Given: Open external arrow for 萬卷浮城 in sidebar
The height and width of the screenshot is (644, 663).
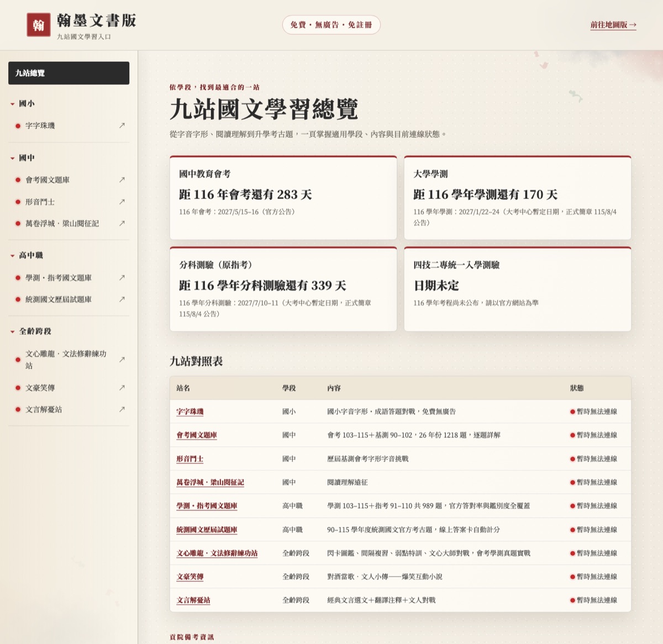Looking at the screenshot, I should click(122, 223).
